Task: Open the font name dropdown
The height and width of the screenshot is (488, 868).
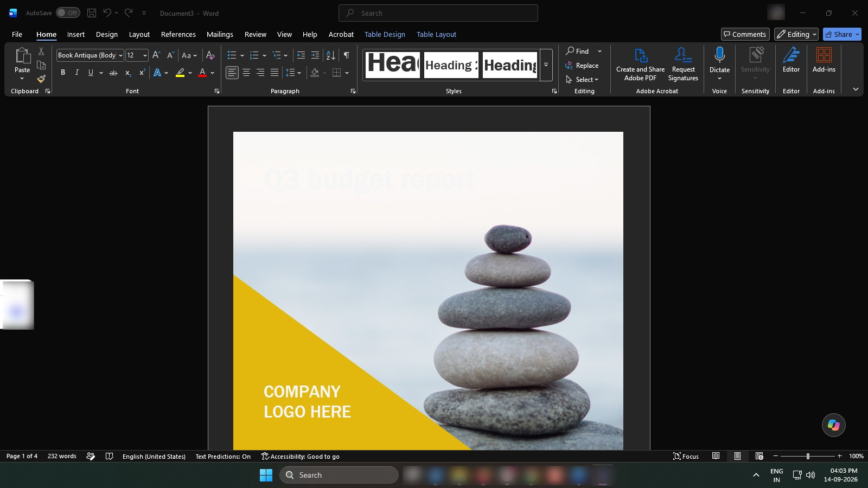Action: [x=120, y=55]
